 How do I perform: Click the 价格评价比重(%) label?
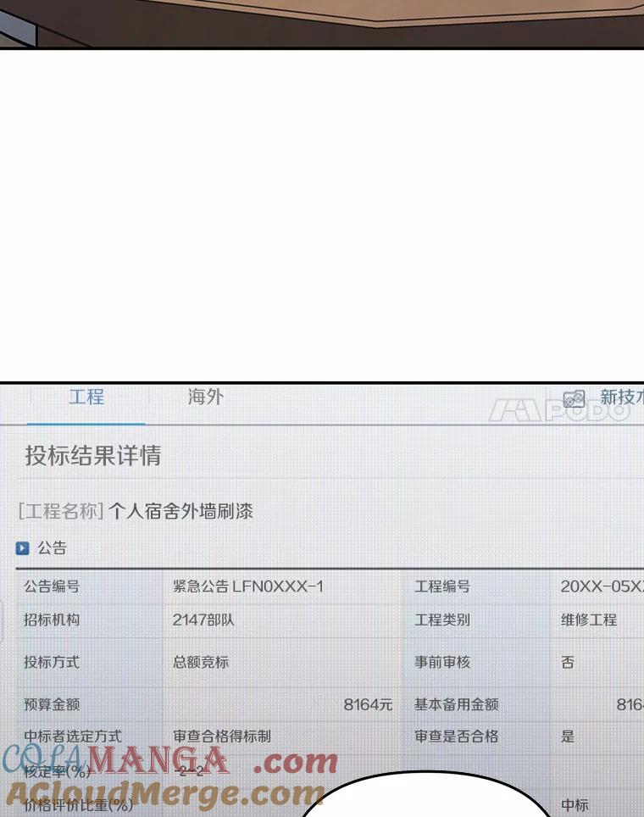(x=78, y=805)
